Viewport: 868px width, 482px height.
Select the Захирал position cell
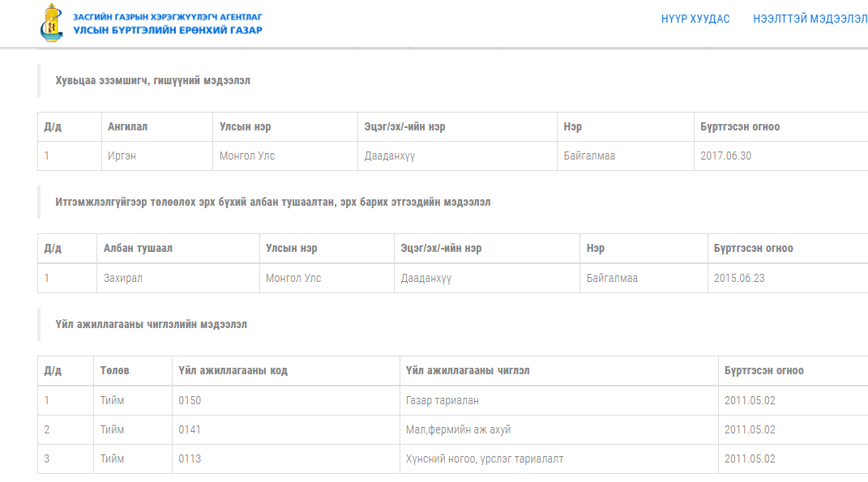pyautogui.click(x=123, y=279)
